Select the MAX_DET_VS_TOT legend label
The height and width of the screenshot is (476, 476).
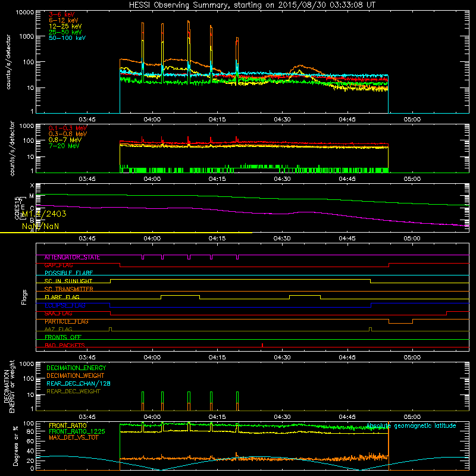73,437
